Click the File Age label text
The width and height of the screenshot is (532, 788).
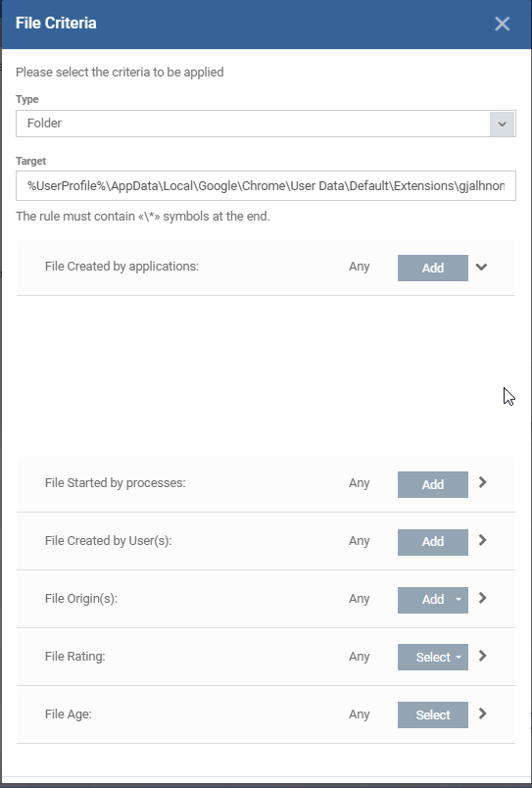click(x=69, y=714)
